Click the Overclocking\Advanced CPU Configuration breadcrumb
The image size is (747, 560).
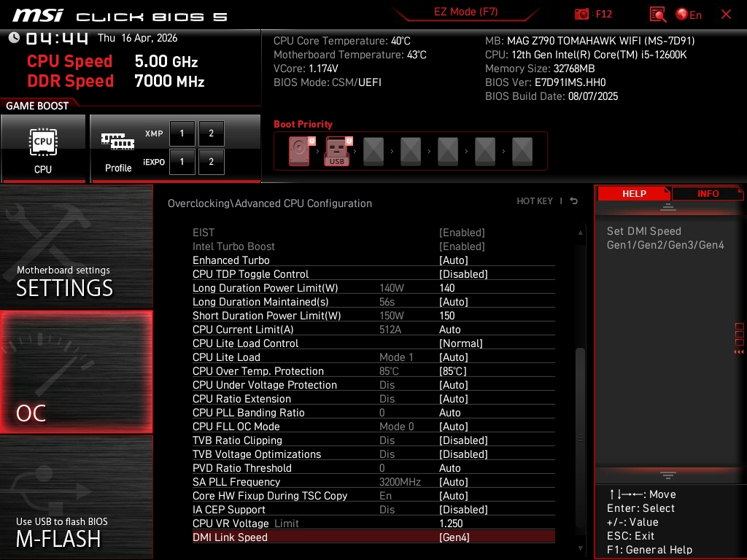pos(270,203)
